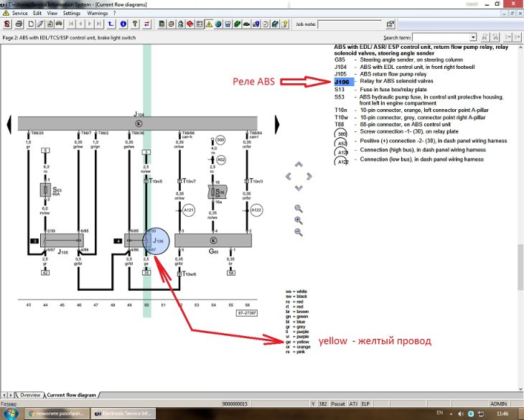Click the printer icon in toolbar
This screenshot has height=420, width=524.
point(19,24)
